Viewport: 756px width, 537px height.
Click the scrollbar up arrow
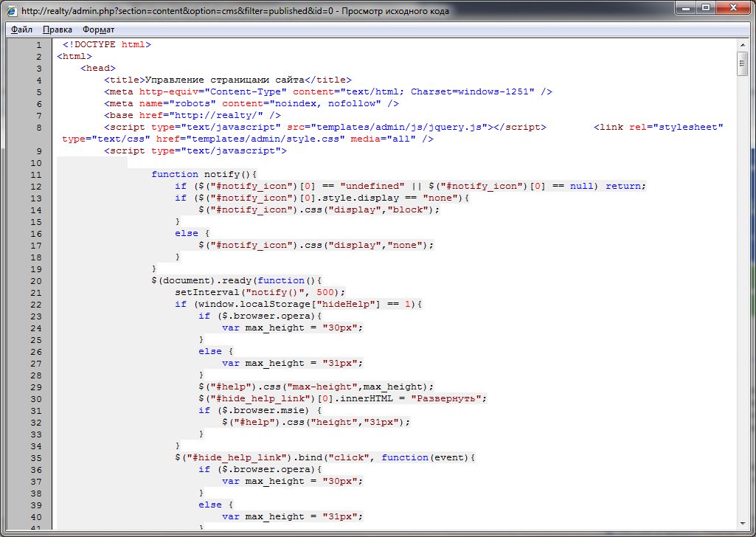pyautogui.click(x=742, y=45)
